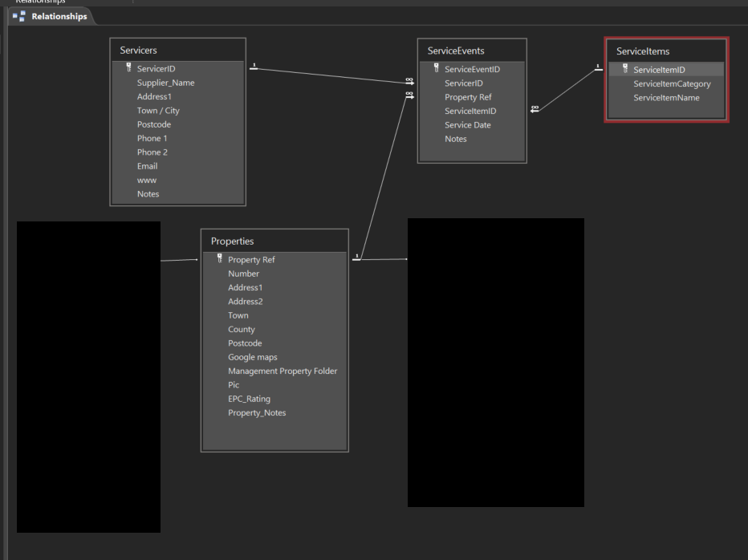Select the ServiceEvents table header
Image resolution: width=748 pixels, height=560 pixels.
coord(471,51)
